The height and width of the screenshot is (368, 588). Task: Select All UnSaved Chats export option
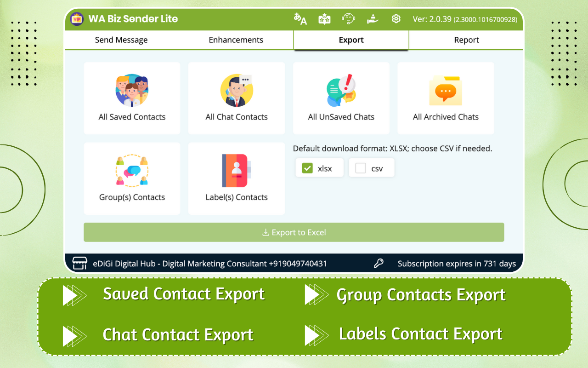tap(341, 98)
